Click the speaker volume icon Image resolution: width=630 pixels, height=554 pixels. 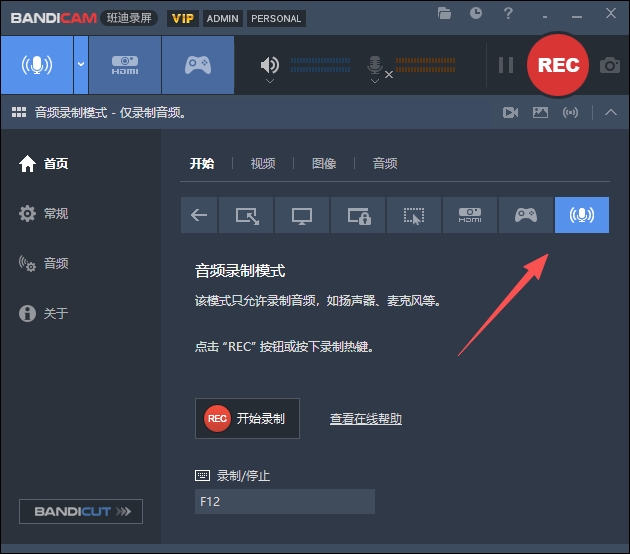[x=270, y=65]
